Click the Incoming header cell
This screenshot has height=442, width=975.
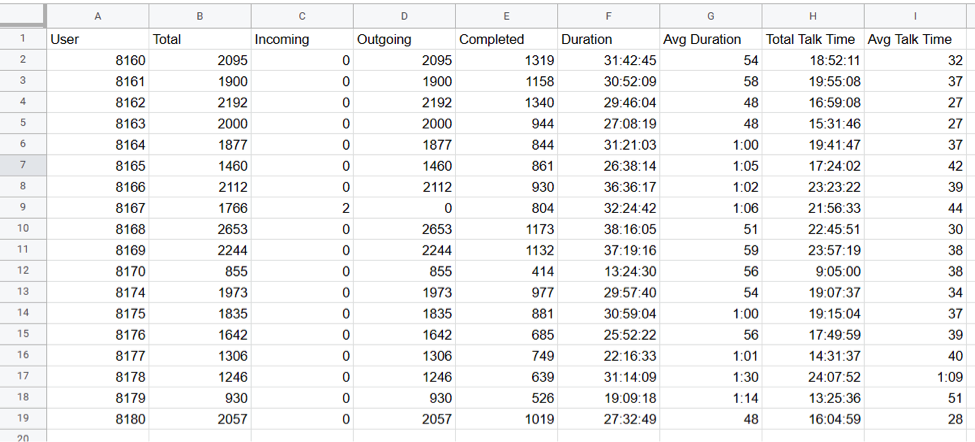(x=302, y=39)
